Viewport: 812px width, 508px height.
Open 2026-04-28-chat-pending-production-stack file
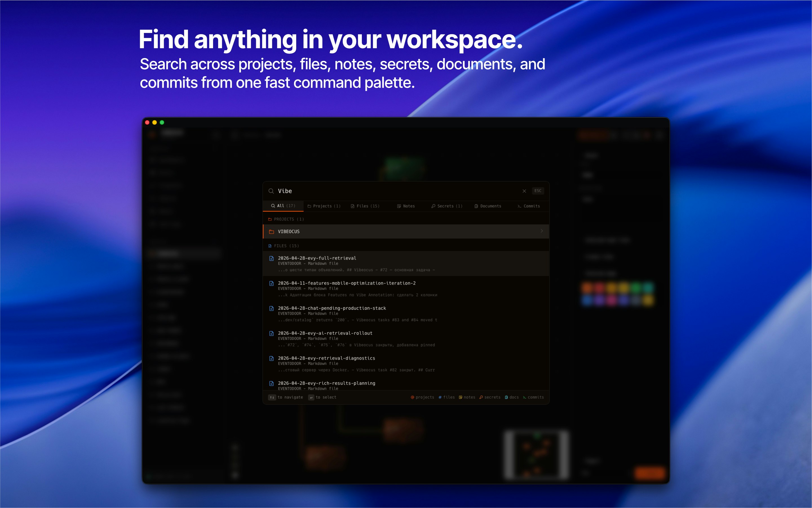pyautogui.click(x=406, y=314)
